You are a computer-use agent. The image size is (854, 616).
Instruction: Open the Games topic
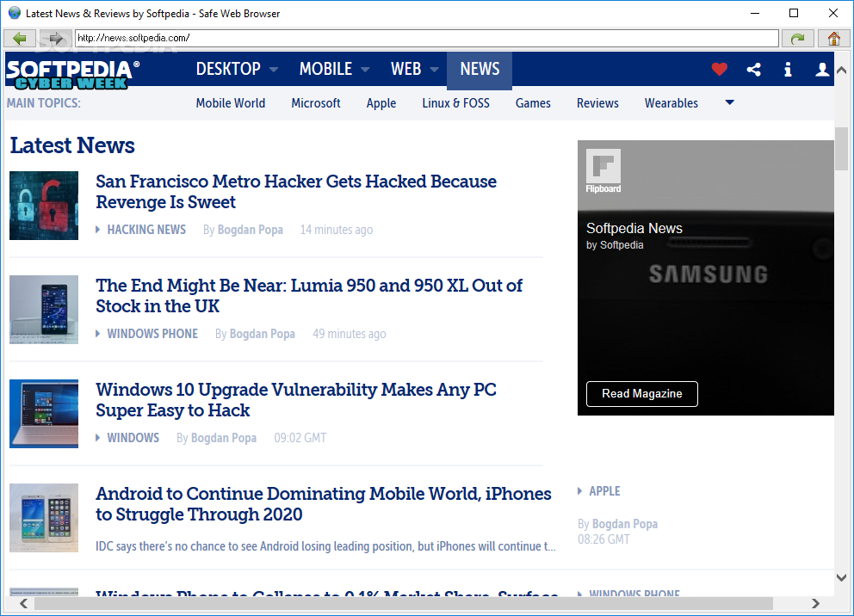tap(533, 103)
